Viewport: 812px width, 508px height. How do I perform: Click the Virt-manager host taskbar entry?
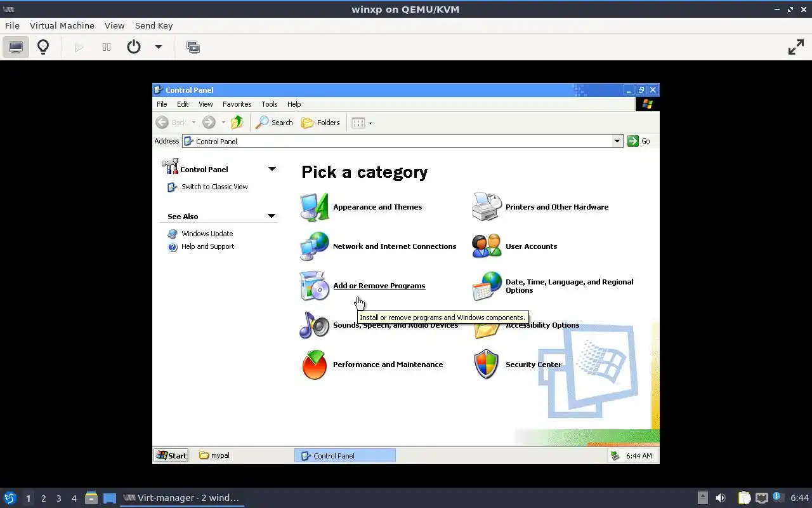click(x=181, y=498)
